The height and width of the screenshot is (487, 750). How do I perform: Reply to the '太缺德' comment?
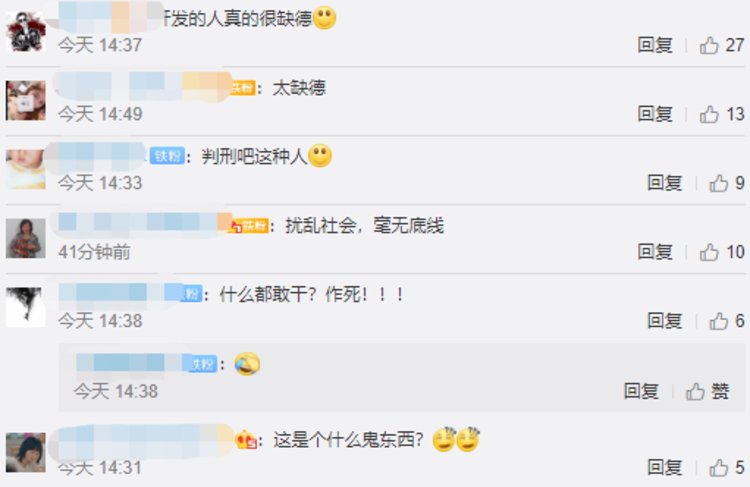(655, 114)
